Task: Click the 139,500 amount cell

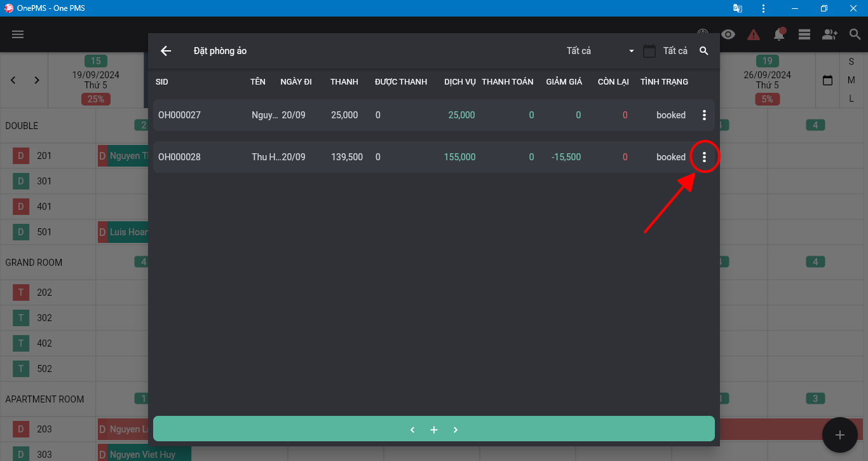Action: tap(347, 157)
